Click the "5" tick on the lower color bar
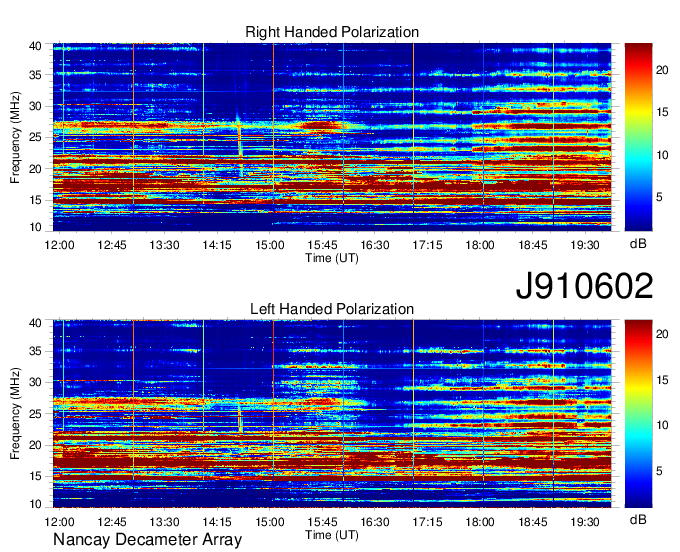 [659, 471]
